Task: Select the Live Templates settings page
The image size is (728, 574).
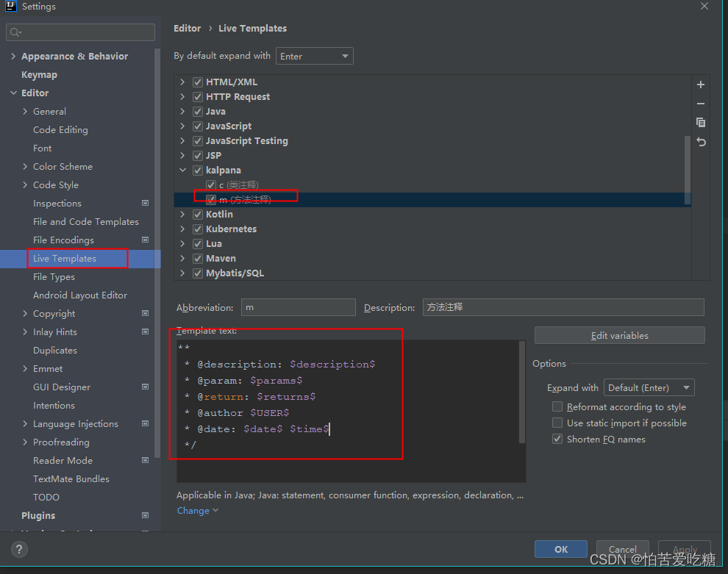Action: coord(65,259)
